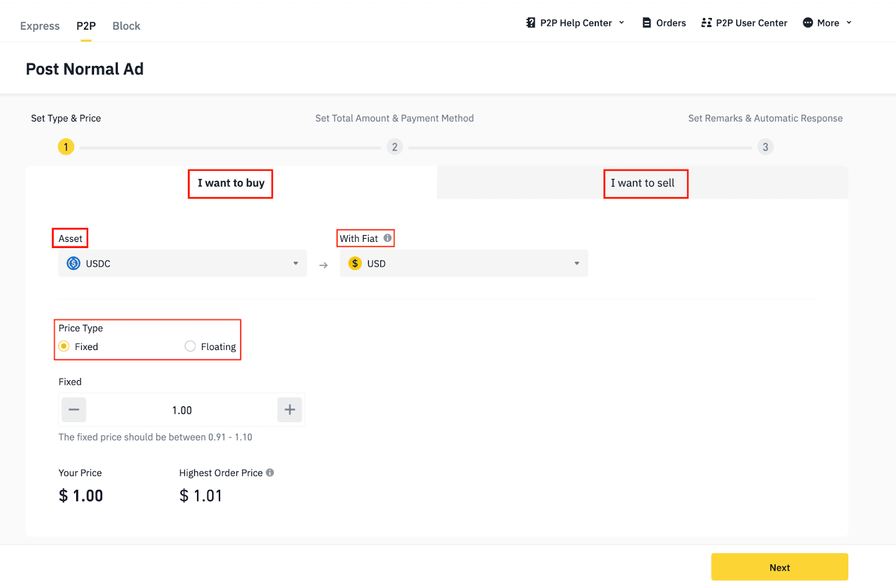Open the Block tab
This screenshot has width=896, height=588.
tap(127, 26)
